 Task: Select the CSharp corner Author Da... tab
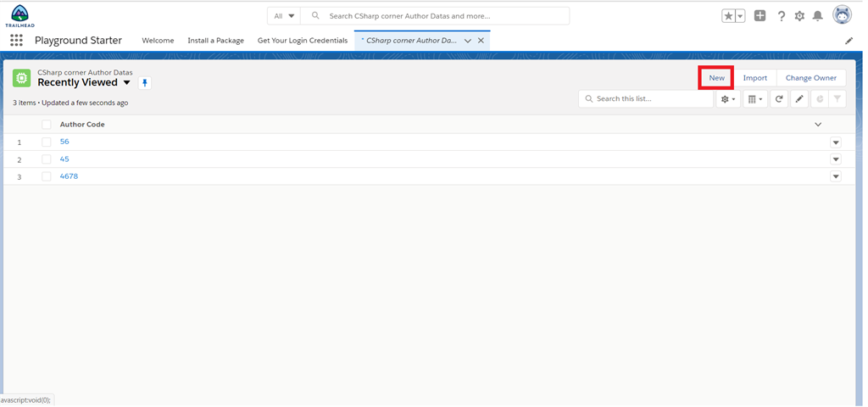409,41
